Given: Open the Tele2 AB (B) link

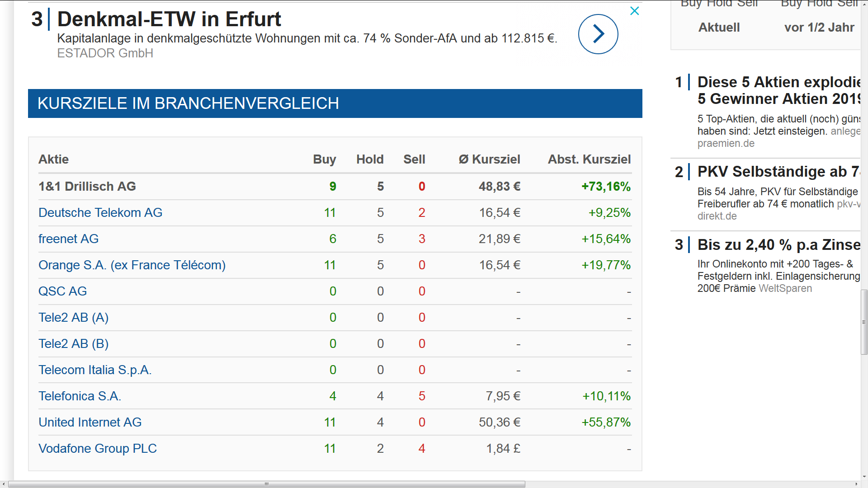Looking at the screenshot, I should [x=73, y=344].
